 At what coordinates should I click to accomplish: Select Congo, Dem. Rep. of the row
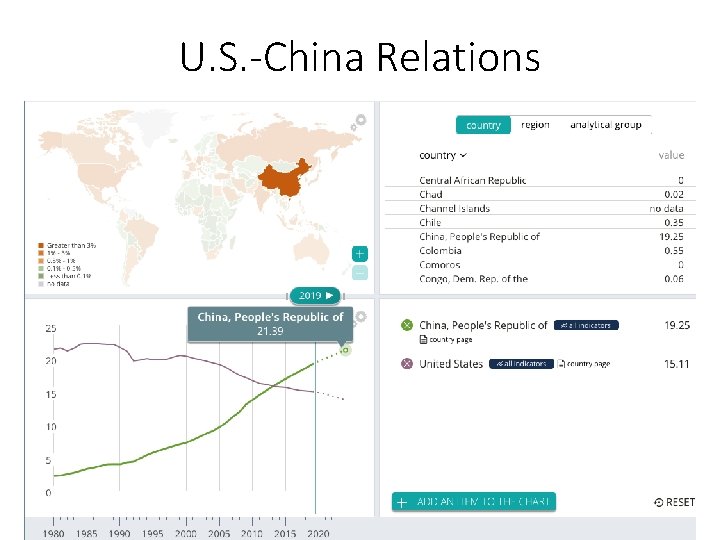(x=540, y=279)
